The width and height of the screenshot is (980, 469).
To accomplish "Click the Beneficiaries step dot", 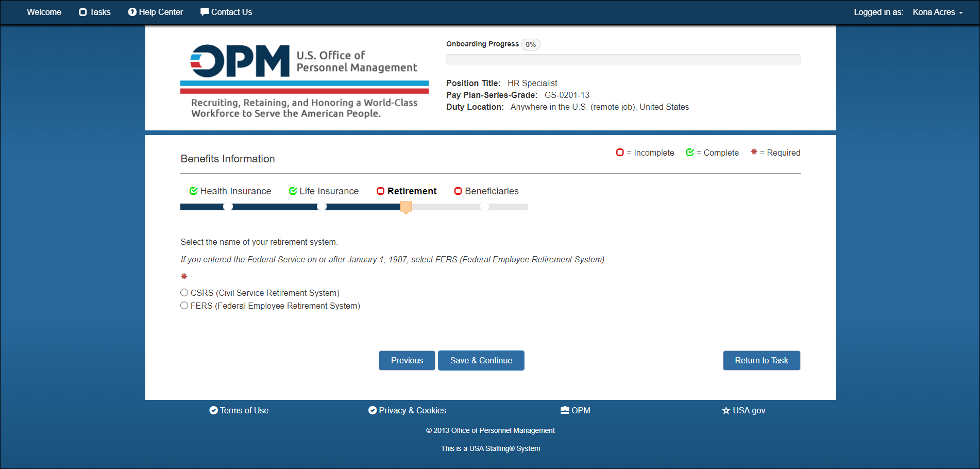I will 484,207.
